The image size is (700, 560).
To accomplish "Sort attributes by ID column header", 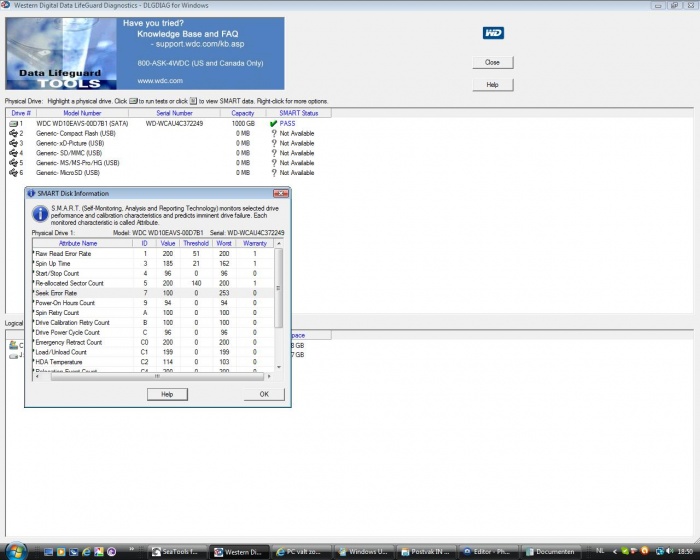I will pyautogui.click(x=145, y=243).
